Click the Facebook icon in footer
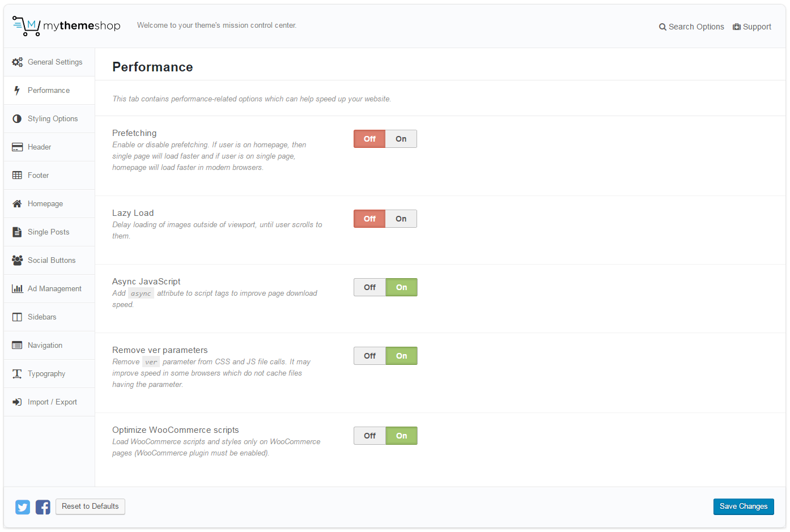 pos(43,507)
